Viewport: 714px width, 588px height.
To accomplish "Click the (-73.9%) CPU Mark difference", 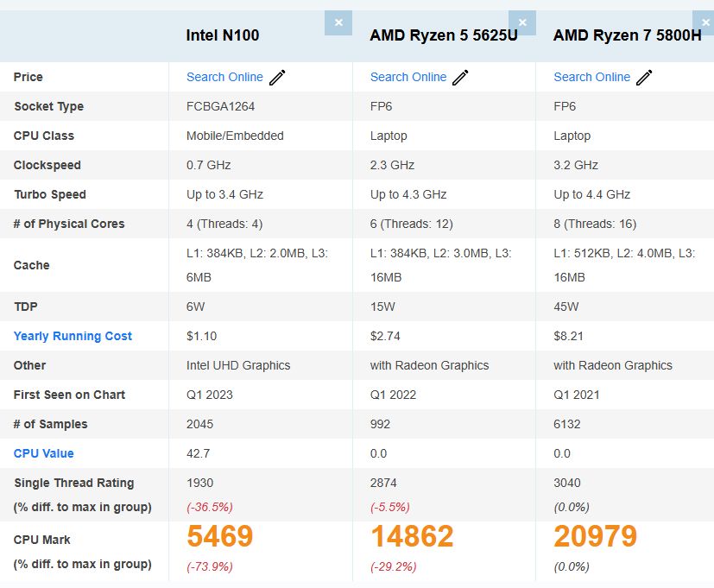I will [210, 566].
